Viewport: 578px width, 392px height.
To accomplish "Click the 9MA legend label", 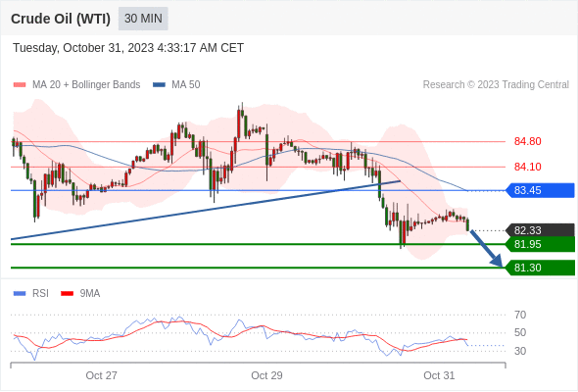I will [x=90, y=294].
